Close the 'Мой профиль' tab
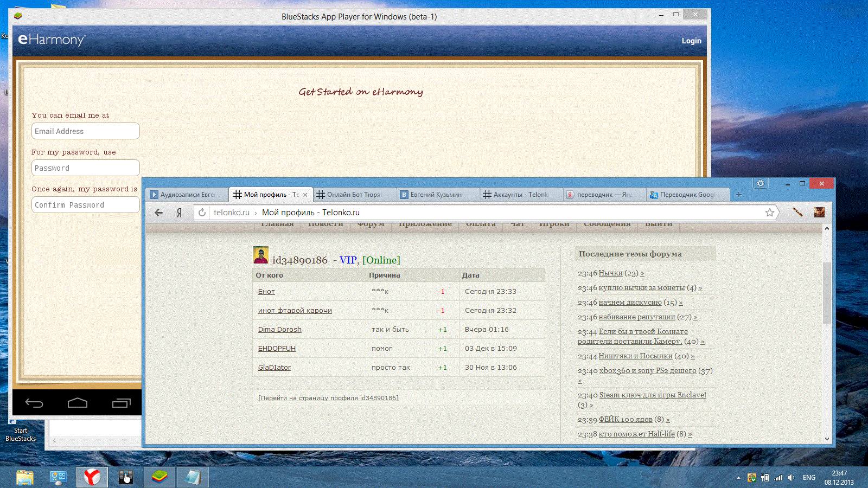The height and width of the screenshot is (488, 868). [x=305, y=195]
